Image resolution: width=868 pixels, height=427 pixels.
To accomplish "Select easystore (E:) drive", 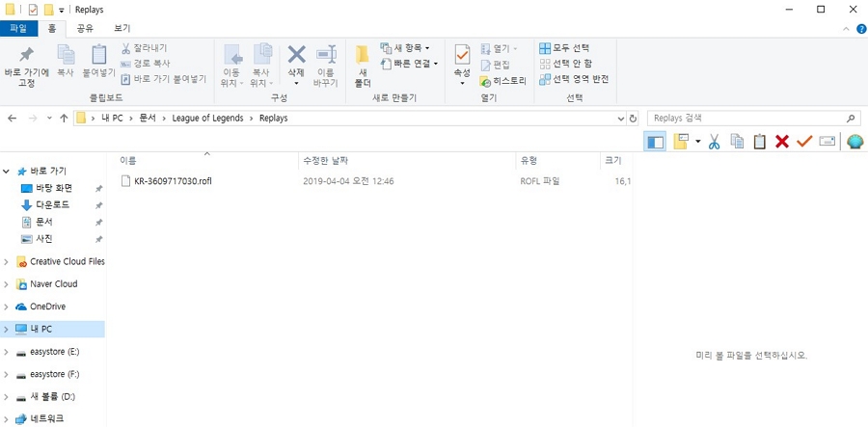I will click(x=54, y=352).
